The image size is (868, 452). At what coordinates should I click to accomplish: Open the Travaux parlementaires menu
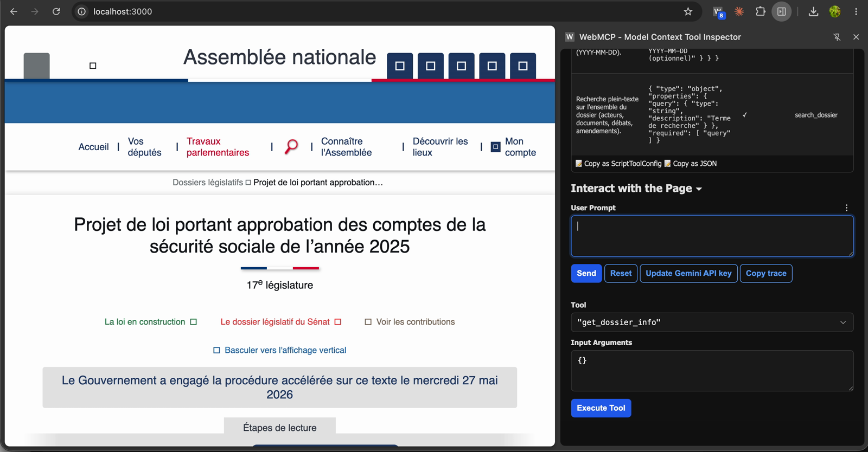(x=218, y=147)
